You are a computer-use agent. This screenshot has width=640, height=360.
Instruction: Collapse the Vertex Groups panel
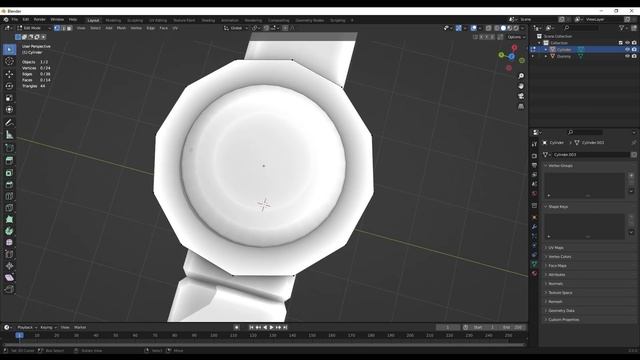pyautogui.click(x=560, y=166)
